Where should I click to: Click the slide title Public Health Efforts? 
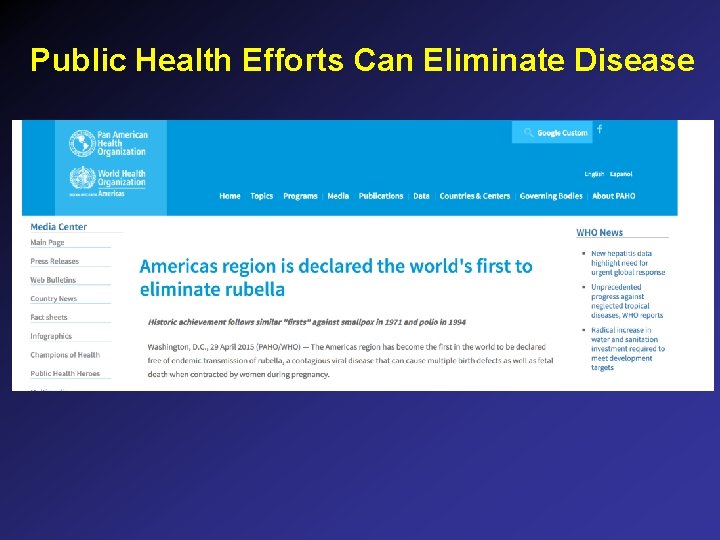tap(362, 60)
